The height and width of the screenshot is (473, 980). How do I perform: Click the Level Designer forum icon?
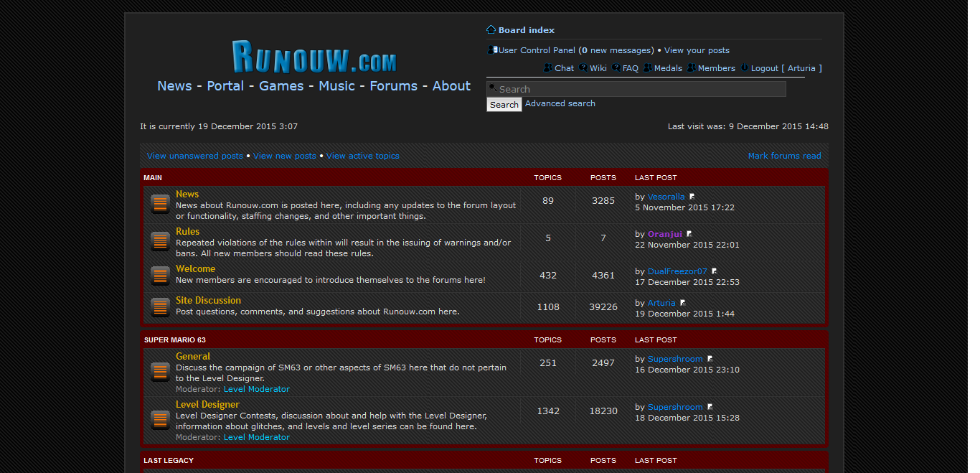click(x=159, y=419)
